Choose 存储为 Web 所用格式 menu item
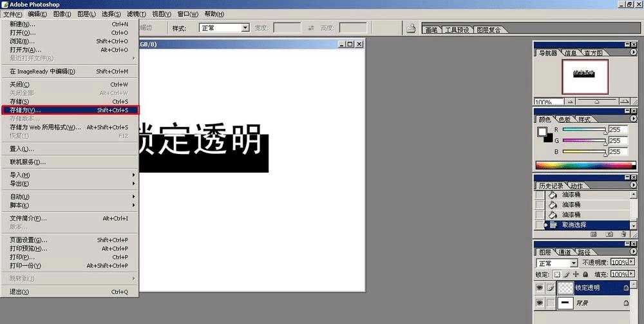Image resolution: width=644 pixels, height=324 pixels. coord(70,128)
